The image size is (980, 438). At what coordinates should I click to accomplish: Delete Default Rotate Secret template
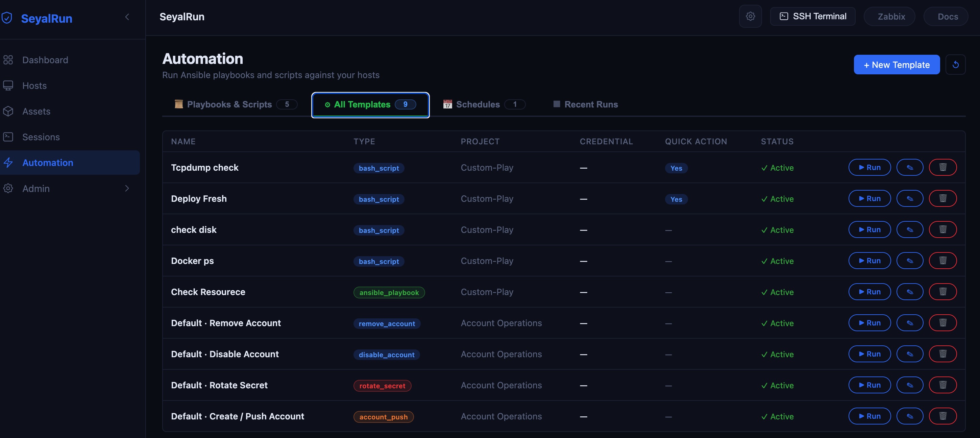[x=943, y=385]
